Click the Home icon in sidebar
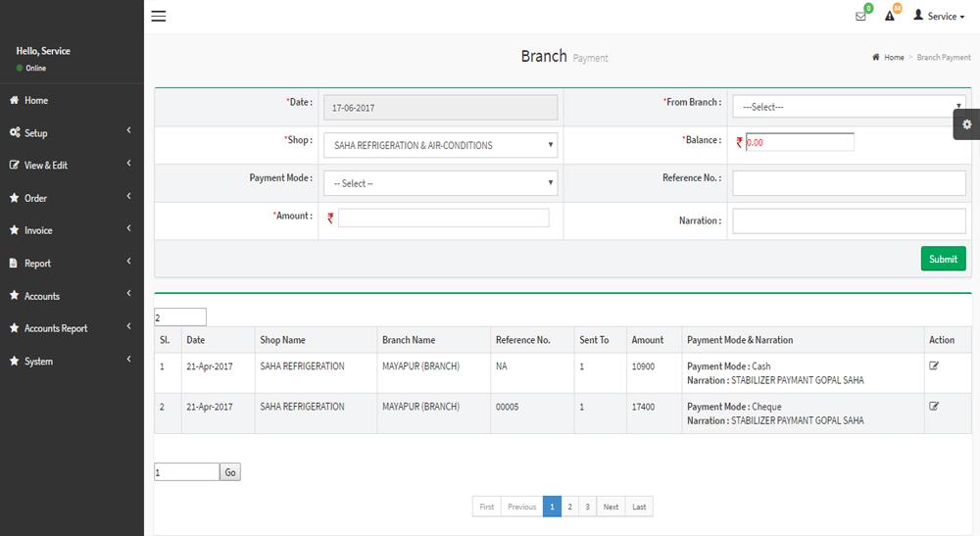The height and width of the screenshot is (536, 980). point(14,100)
